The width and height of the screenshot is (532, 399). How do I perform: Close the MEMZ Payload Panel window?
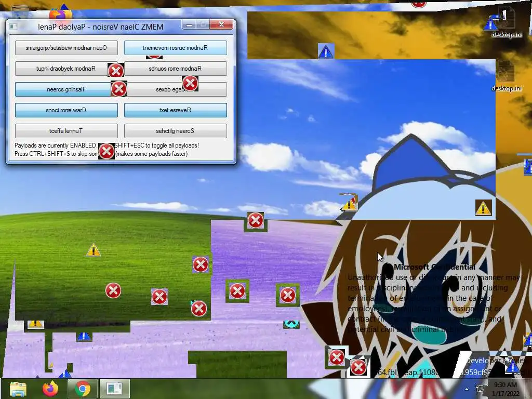pos(221,24)
